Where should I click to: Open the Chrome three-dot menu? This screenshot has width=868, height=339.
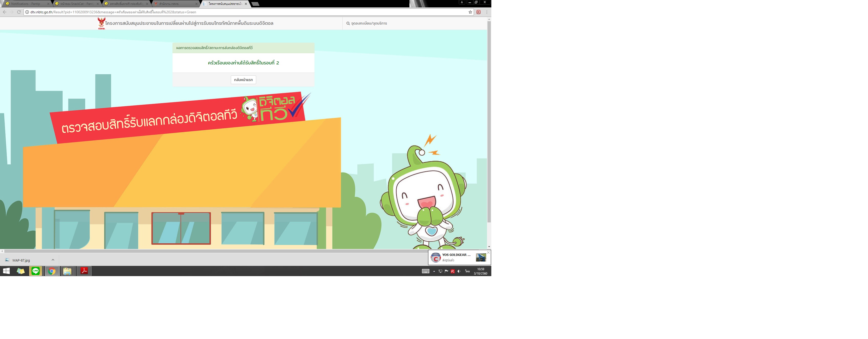(x=486, y=12)
